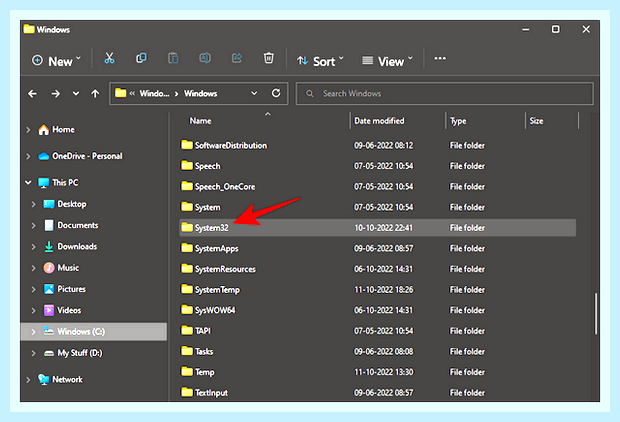Screen dimensions: 620x422
Task: Open the New dropdown menu
Action: tap(56, 61)
